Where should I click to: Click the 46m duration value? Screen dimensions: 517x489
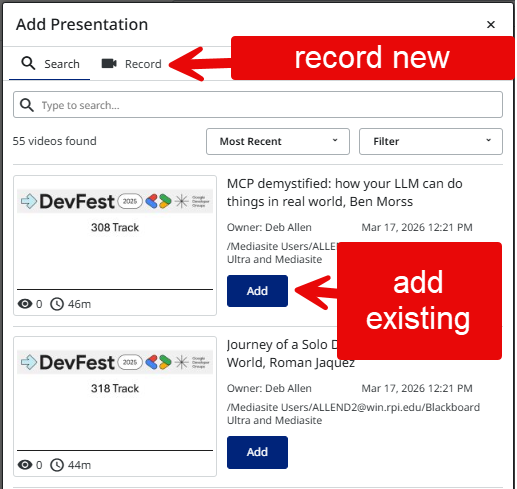79,304
